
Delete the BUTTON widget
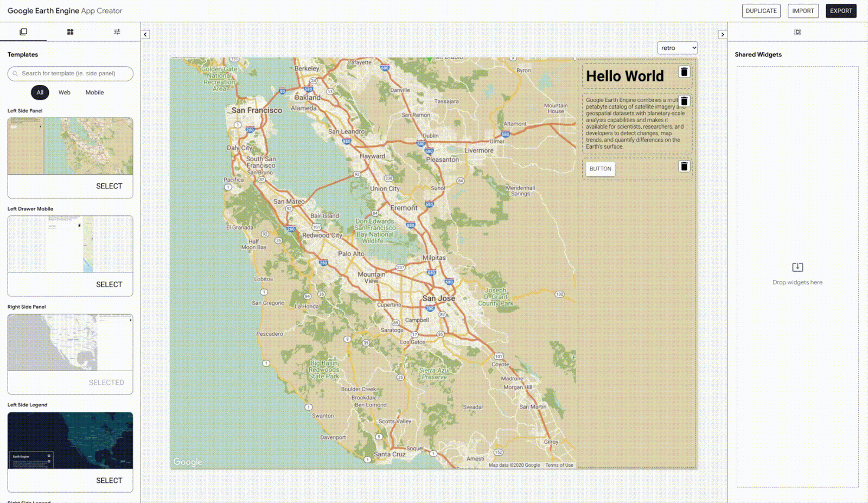[684, 166]
